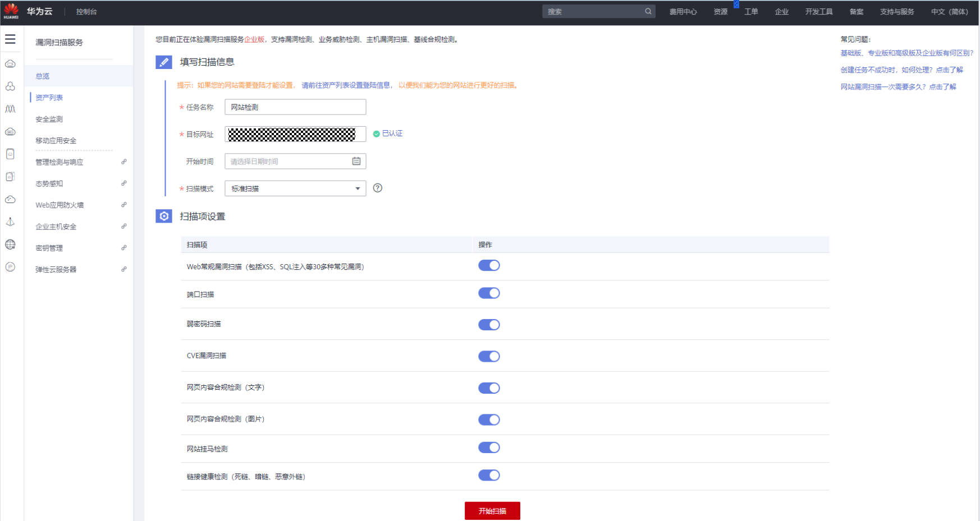Click the link icon beside 企业主机安全
This screenshot has width=980, height=521.
[124, 226]
